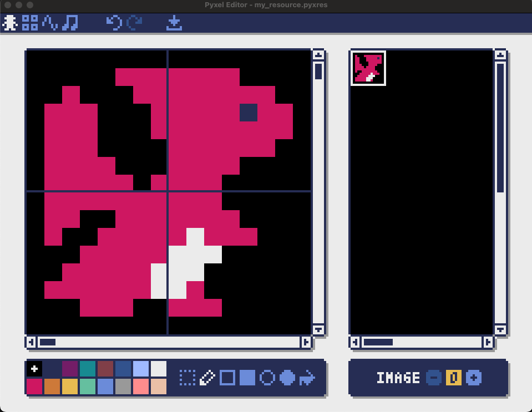The image size is (532, 412).
Task: Pick the yellow color swatch
Action: (70, 386)
